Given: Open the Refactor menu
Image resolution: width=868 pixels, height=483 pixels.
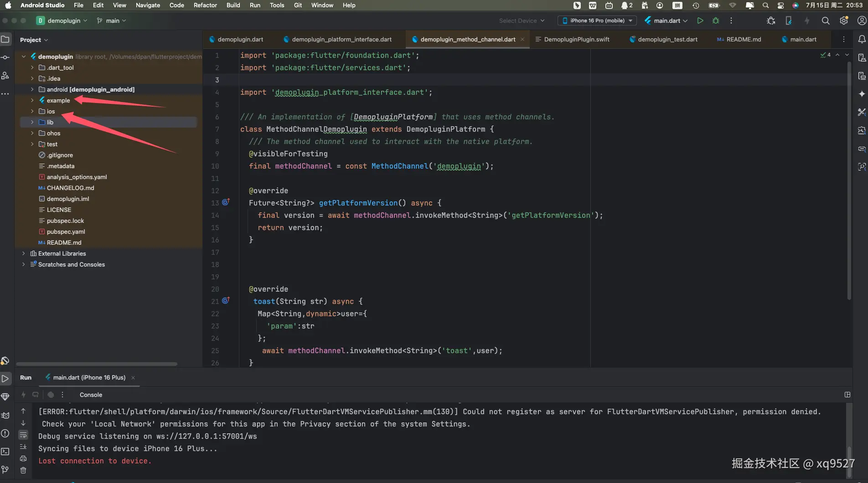Looking at the screenshot, I should (x=205, y=5).
